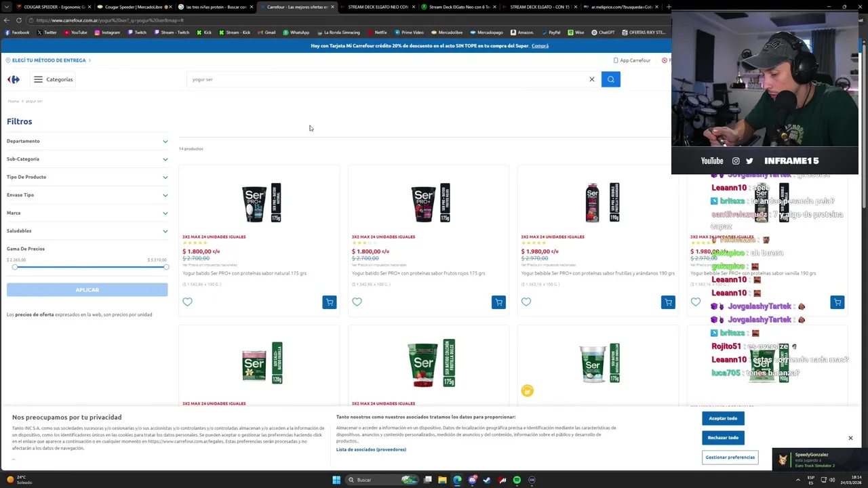Click the Home breadcrumb link

[14, 101]
